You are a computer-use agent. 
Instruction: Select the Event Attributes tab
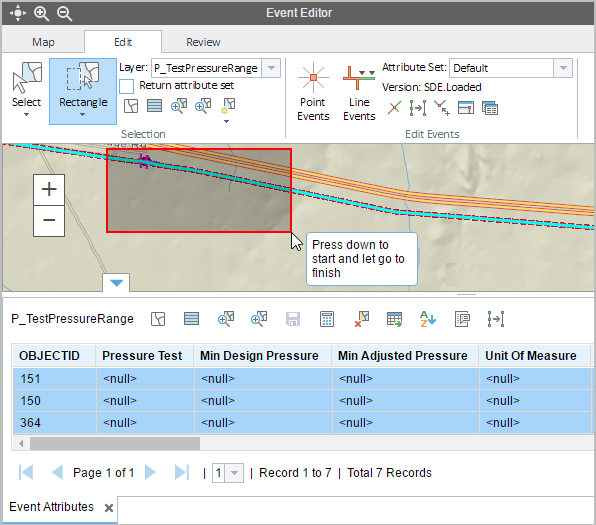pos(51,507)
